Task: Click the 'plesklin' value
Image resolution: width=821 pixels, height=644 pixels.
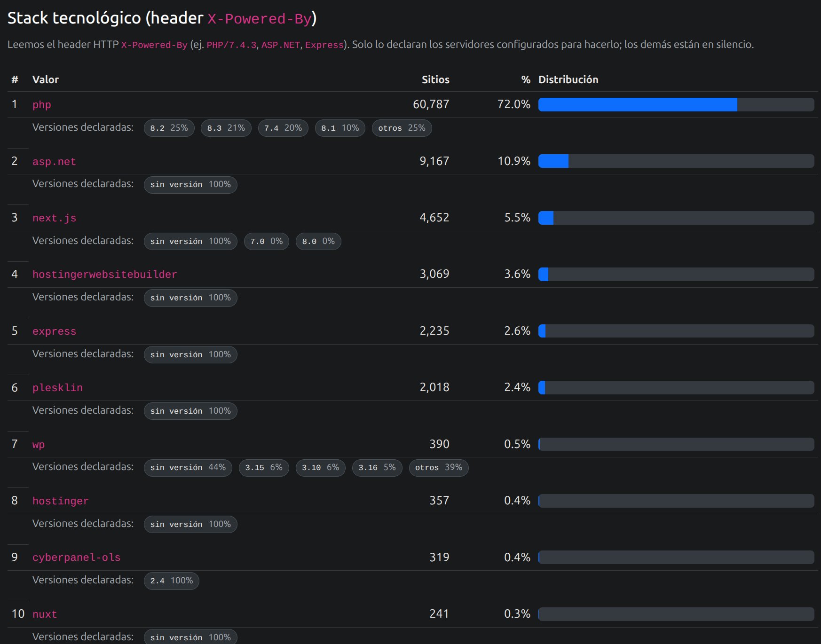Action: click(x=57, y=388)
